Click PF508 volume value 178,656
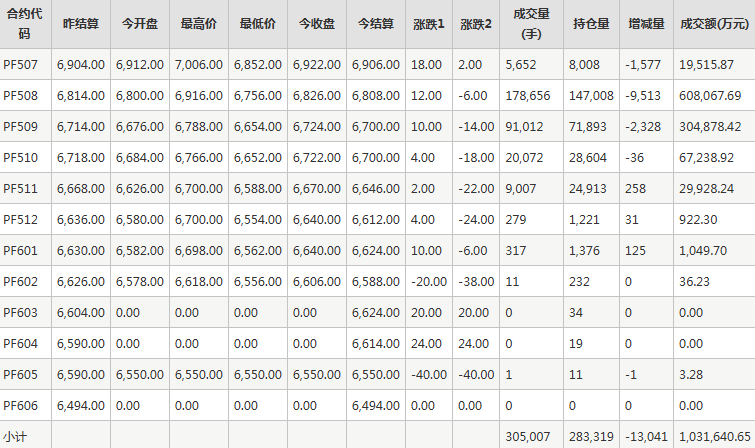The height and width of the screenshot is (448, 755). 528,95
